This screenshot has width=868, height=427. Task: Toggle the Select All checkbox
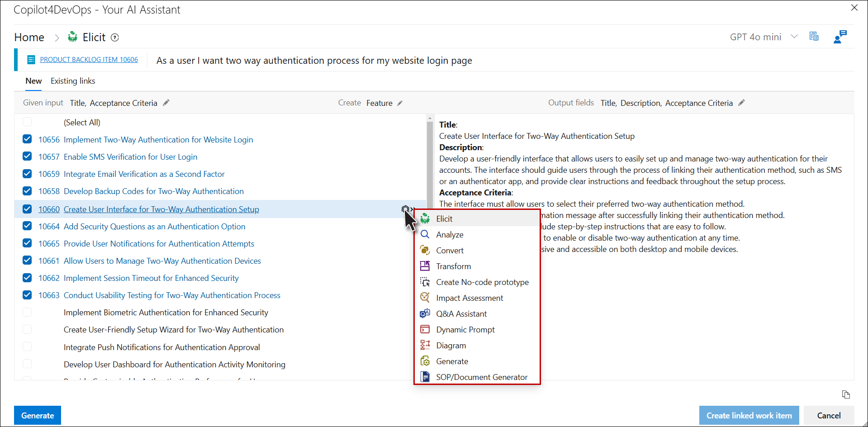(27, 122)
